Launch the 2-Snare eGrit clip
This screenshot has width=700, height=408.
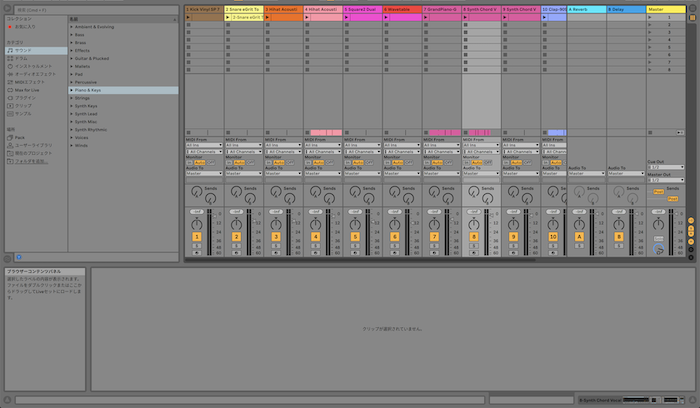click(228, 17)
